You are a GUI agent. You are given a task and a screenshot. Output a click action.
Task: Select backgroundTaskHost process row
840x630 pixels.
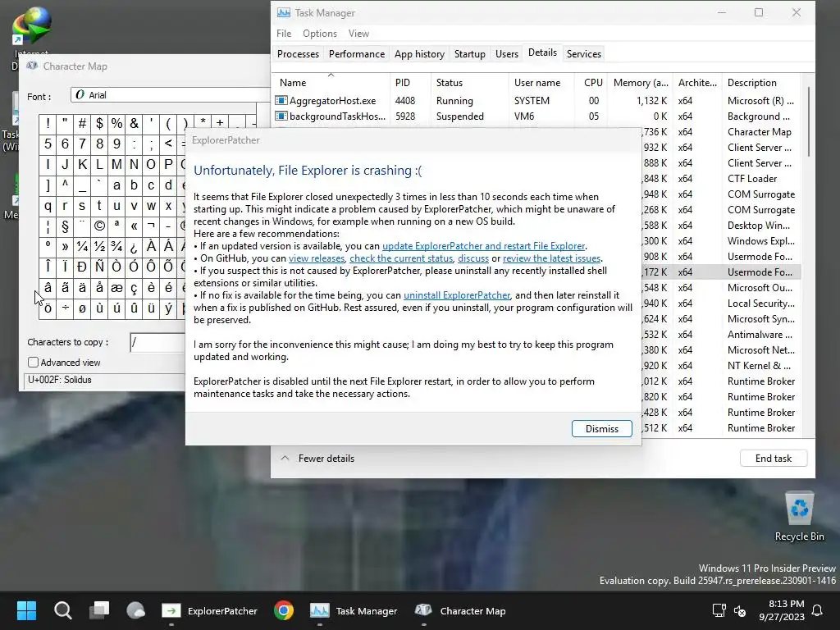(536, 116)
